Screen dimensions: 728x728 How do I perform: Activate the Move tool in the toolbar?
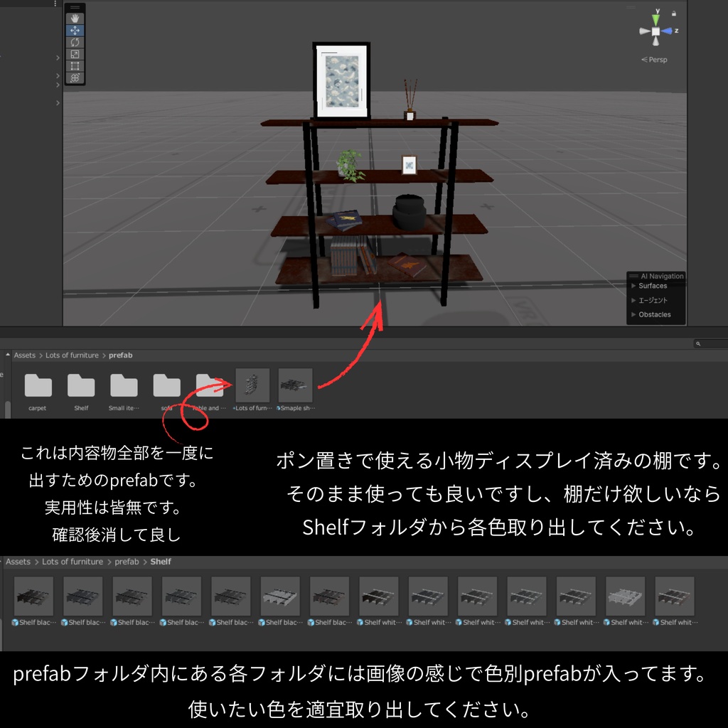[75, 31]
